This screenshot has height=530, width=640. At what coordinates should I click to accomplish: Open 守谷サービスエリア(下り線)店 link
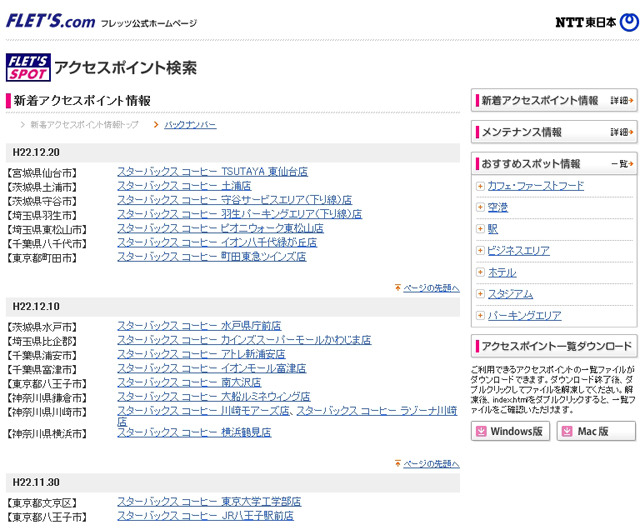(x=235, y=200)
